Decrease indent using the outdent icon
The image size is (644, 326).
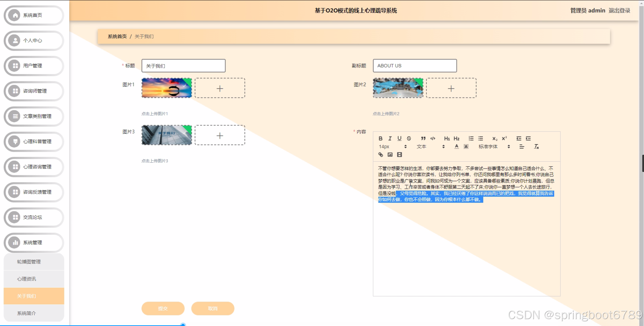(x=519, y=138)
